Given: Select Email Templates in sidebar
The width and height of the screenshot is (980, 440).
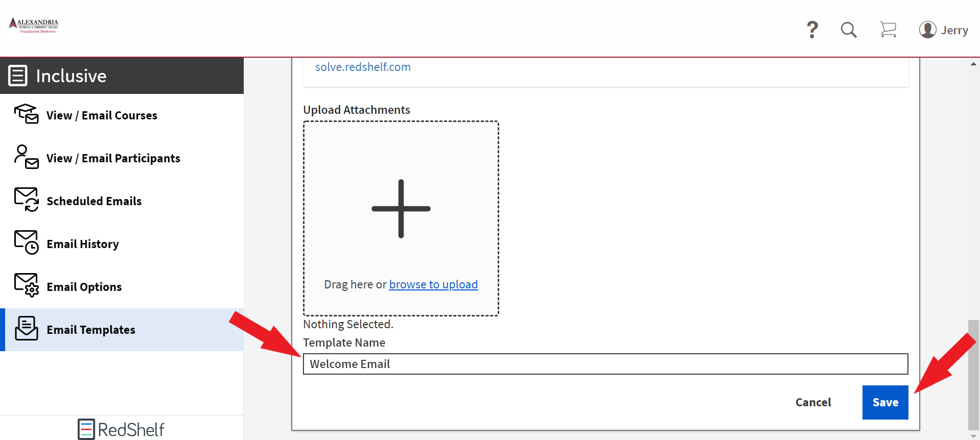Looking at the screenshot, I should point(122,330).
